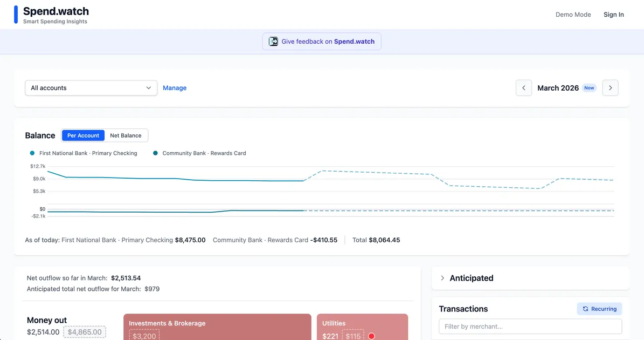Viewport: 644px width, 340px height.
Task: Go to the previous month using the left chevron
Action: coord(524,88)
